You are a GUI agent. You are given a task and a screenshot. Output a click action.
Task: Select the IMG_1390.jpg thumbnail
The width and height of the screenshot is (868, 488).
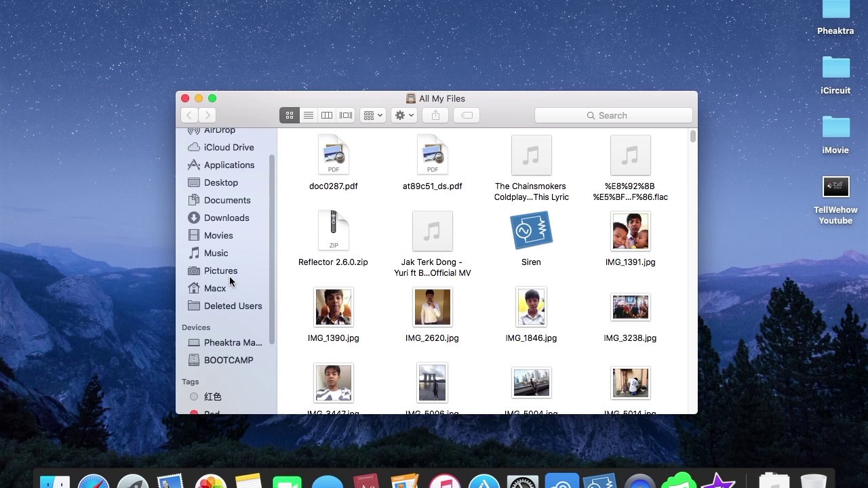[x=333, y=307]
